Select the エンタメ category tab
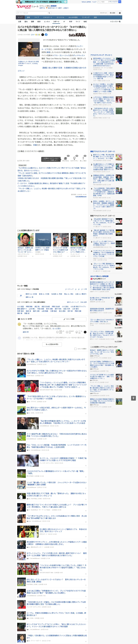Image resolution: width=138 pixels, height=644 pixels. click(47, 21)
